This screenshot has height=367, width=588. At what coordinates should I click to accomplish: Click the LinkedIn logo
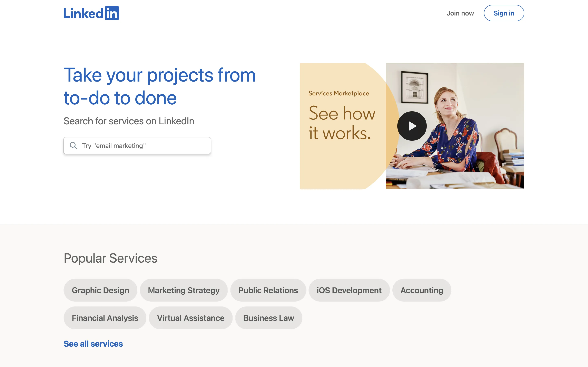pyautogui.click(x=91, y=13)
